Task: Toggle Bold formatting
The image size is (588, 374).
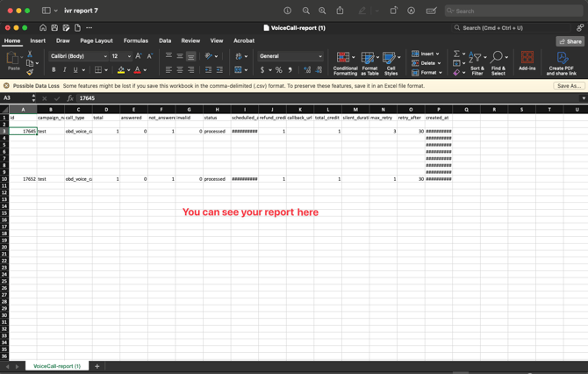Action: click(54, 70)
